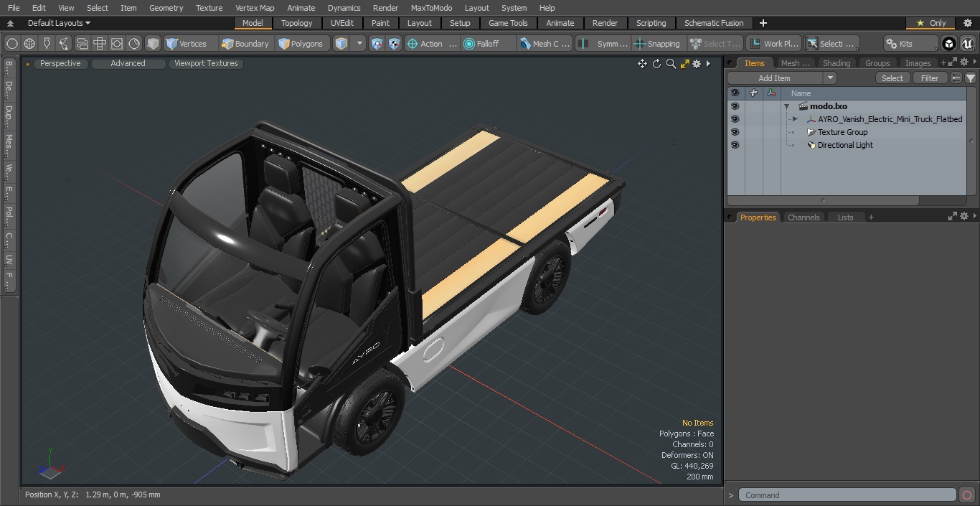Select the capsule tool icon in the top toolbar

click(83, 44)
